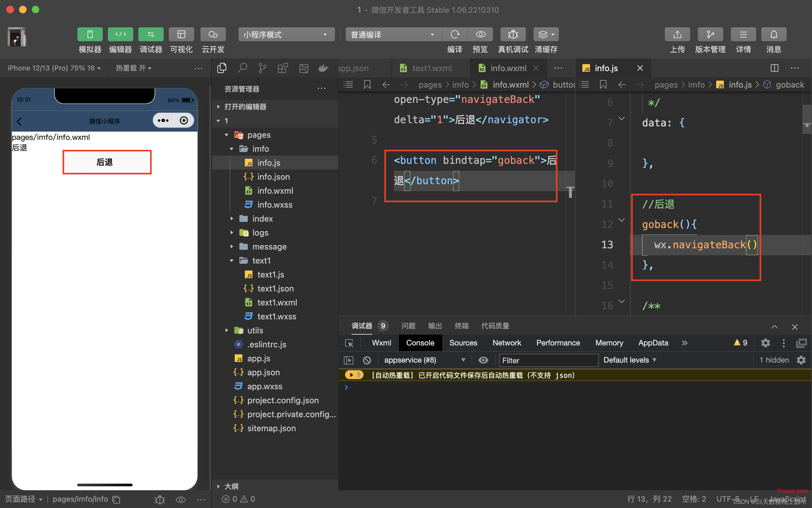Tap the 后退 button in simulator

point(107,162)
